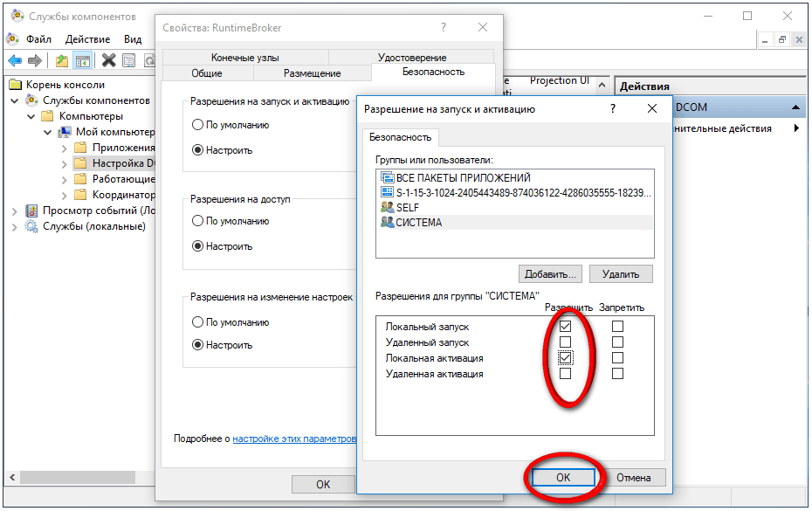812x511 pixels.
Task: Open the настройке этих параметров link
Action: coord(294,438)
